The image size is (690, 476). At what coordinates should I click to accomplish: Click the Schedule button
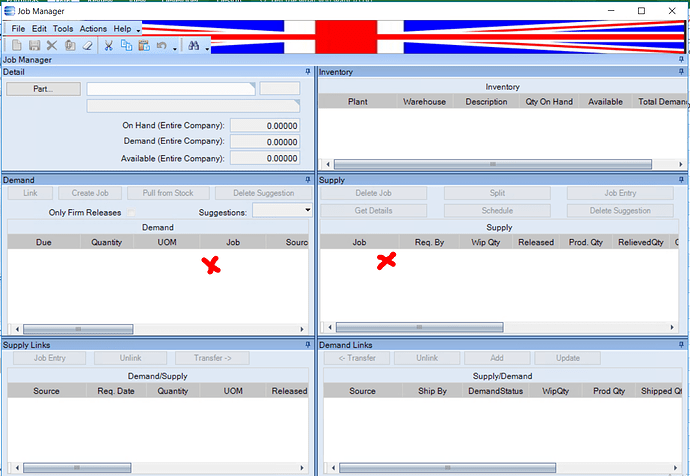(x=497, y=211)
